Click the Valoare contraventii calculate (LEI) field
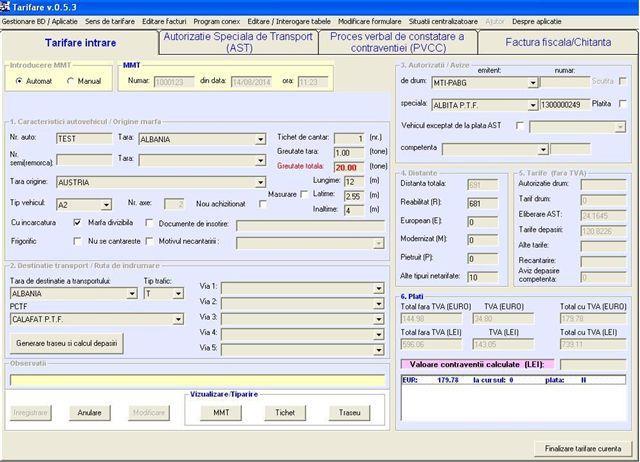This screenshot has width=640, height=462. coord(593,364)
